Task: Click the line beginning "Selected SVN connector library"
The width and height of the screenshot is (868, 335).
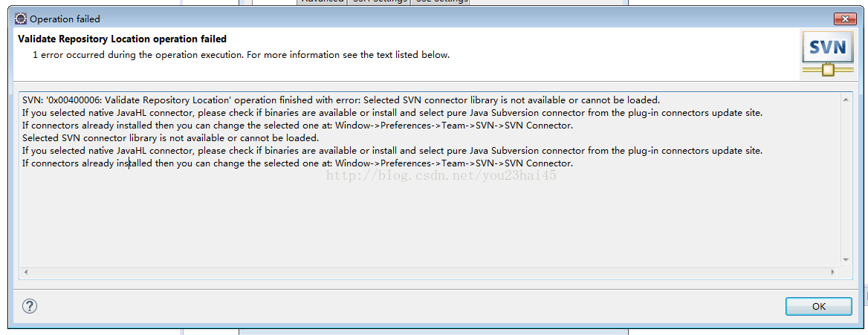Action: tap(170, 138)
